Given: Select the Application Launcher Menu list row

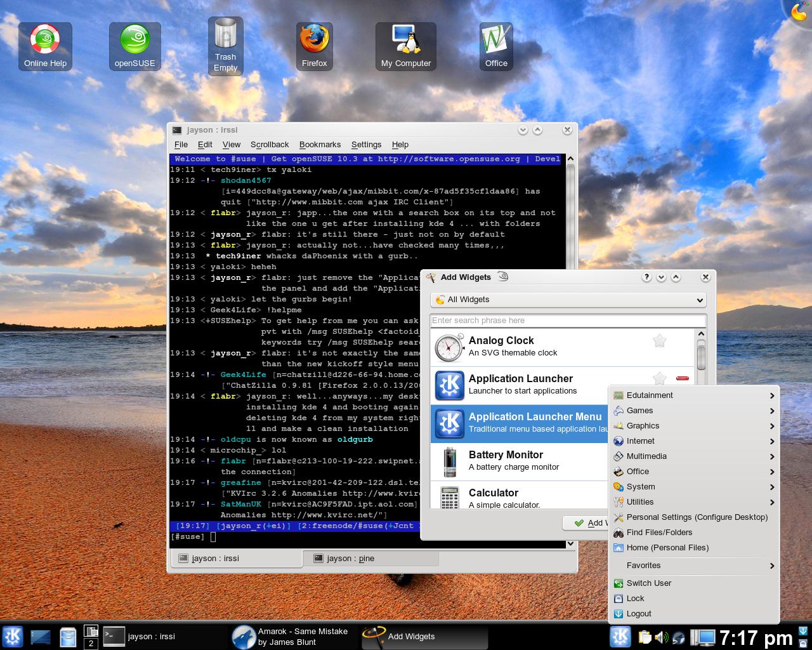Looking at the screenshot, I should pos(520,423).
